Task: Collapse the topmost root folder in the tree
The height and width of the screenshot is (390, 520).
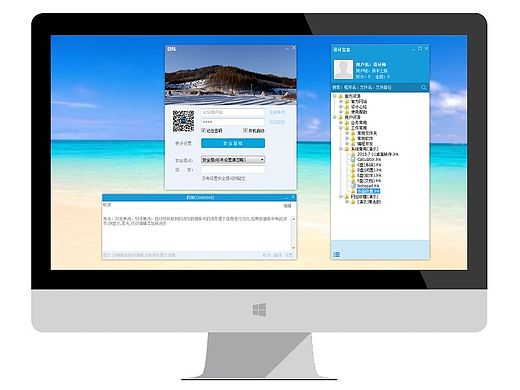Action: tap(335, 96)
